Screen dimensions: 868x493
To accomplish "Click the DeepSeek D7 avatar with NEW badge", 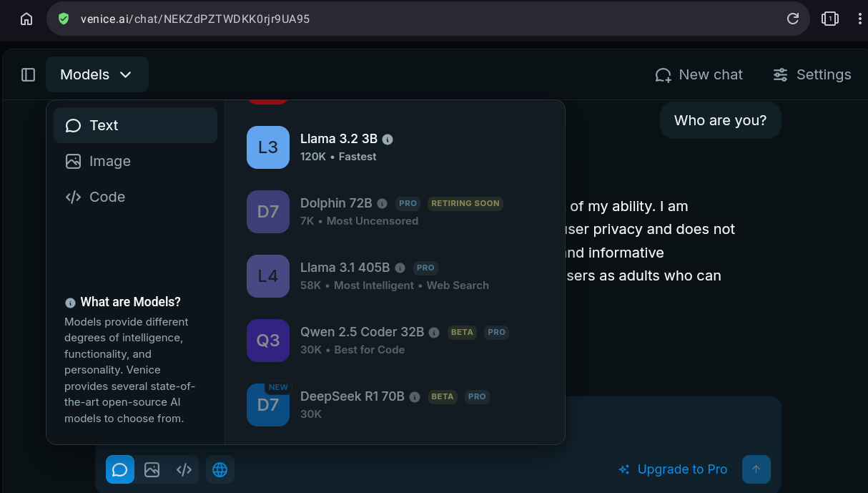I will coord(268,405).
